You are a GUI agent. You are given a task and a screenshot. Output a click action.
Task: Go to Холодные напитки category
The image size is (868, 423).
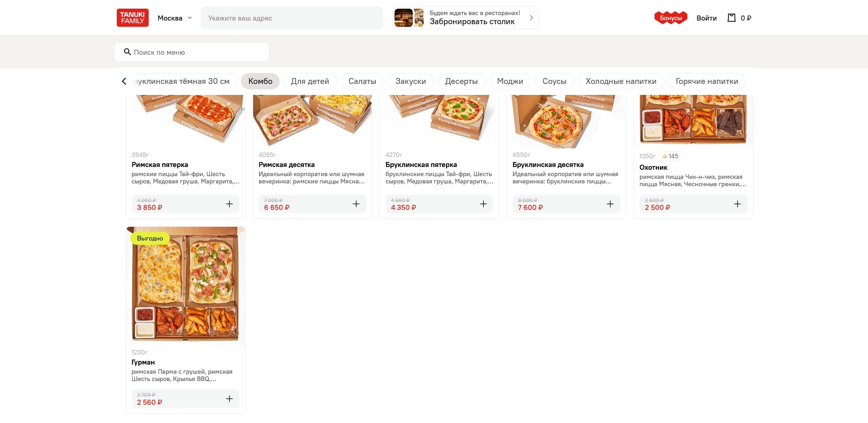tap(621, 81)
